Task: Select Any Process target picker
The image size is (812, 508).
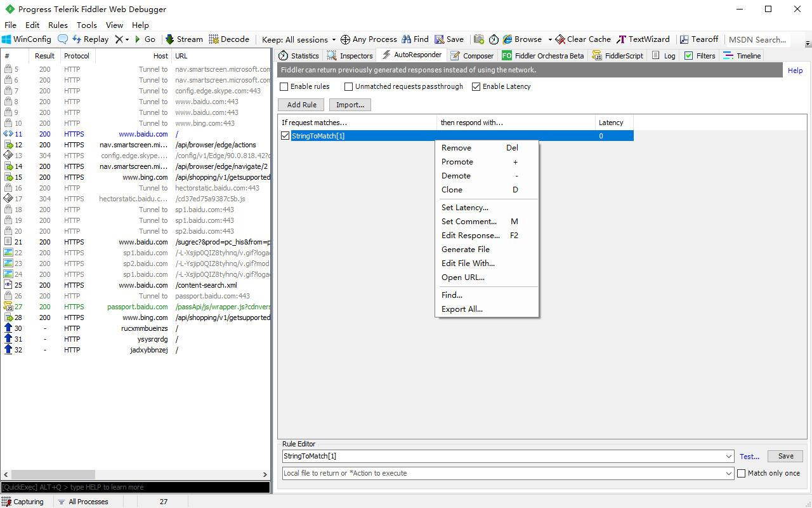Action: [369, 39]
